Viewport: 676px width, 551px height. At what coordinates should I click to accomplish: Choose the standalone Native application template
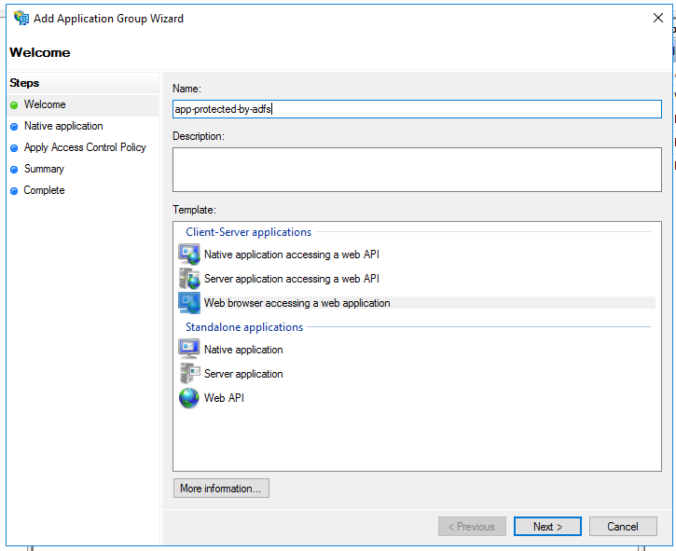(244, 349)
